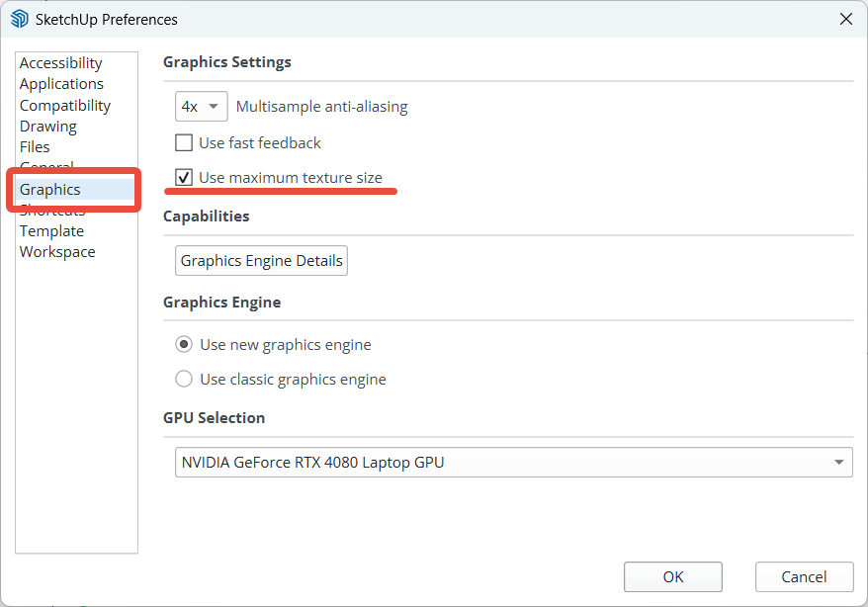
Task: Open the Multisample anti-aliasing 4x dropdown
Action: [x=201, y=107]
